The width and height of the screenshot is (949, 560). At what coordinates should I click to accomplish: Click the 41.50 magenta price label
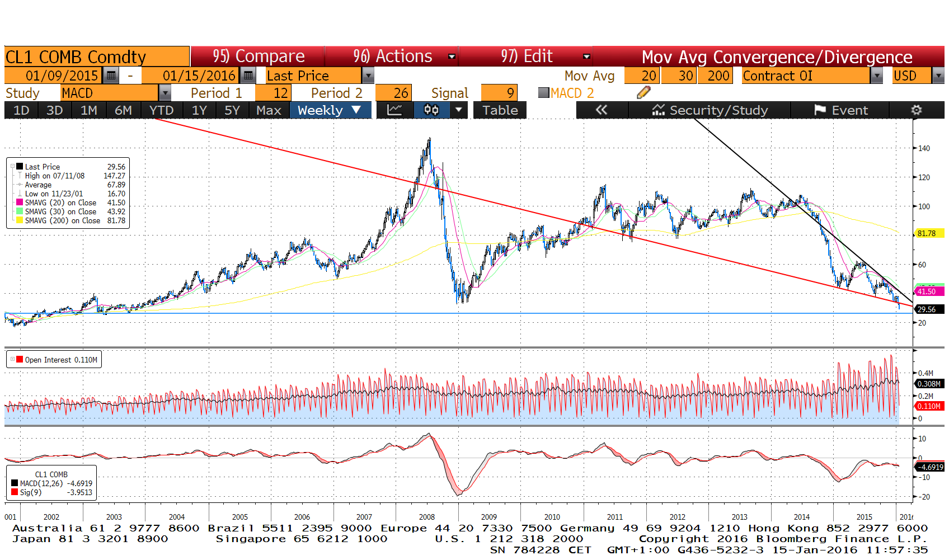click(x=929, y=291)
